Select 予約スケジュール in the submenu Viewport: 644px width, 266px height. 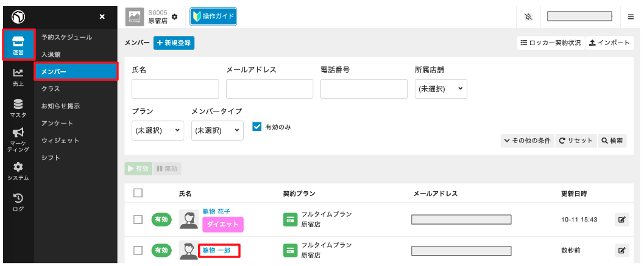(66, 37)
